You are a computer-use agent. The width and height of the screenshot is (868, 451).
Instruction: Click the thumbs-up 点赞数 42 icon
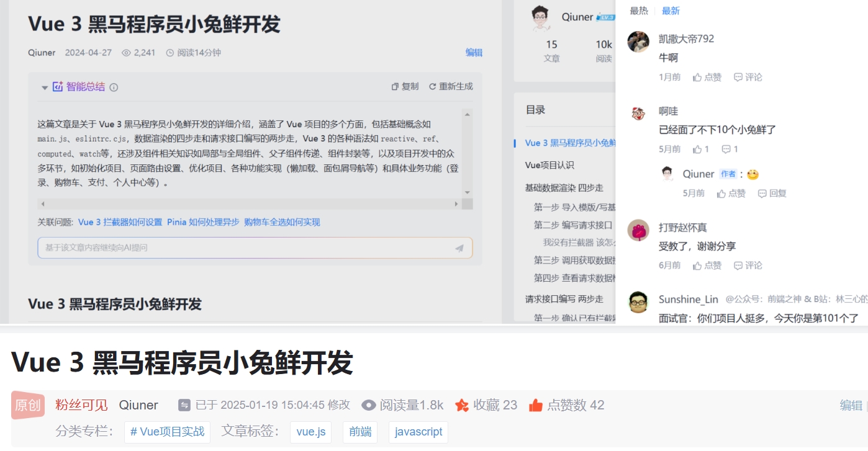[x=536, y=406]
